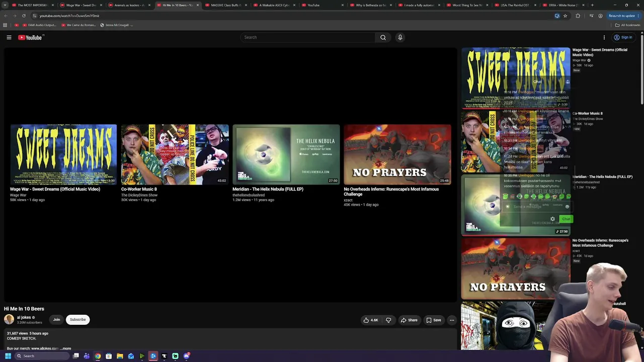Join the al jokes channel membership
The image size is (644, 362).
[x=56, y=319]
